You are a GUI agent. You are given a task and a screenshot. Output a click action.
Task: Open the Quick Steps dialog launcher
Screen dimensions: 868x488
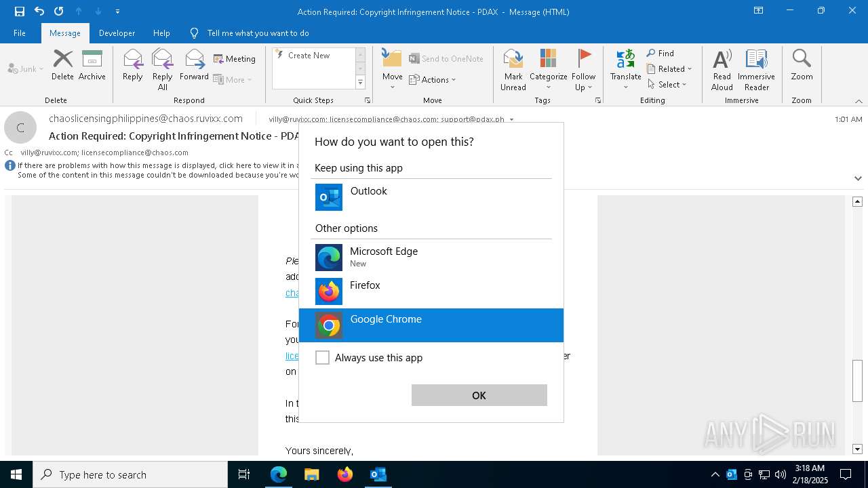[368, 100]
